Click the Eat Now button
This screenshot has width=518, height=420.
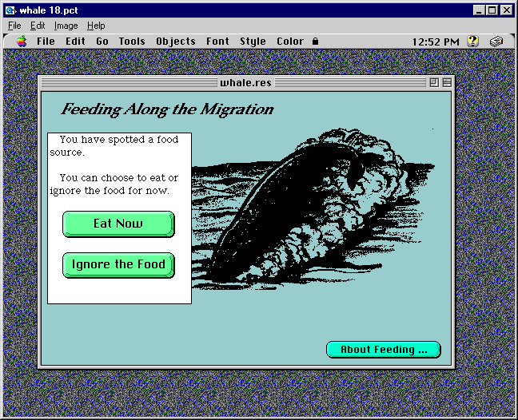click(118, 224)
